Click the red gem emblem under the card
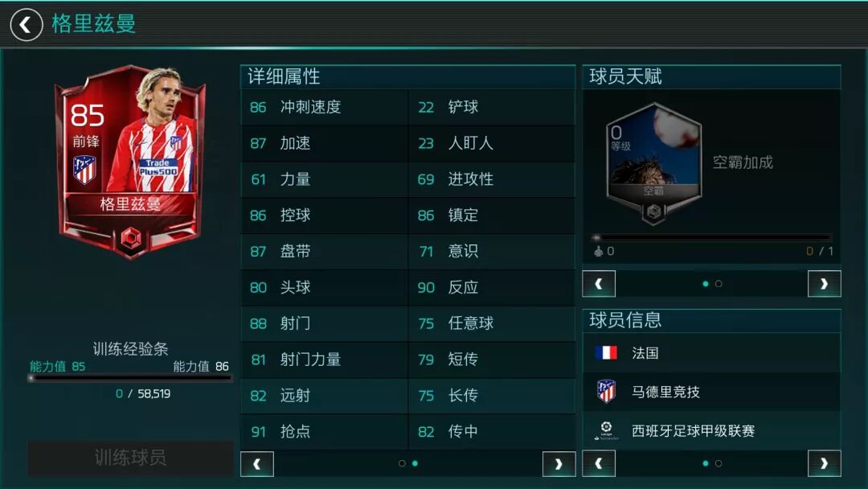The height and width of the screenshot is (489, 868). point(131,239)
